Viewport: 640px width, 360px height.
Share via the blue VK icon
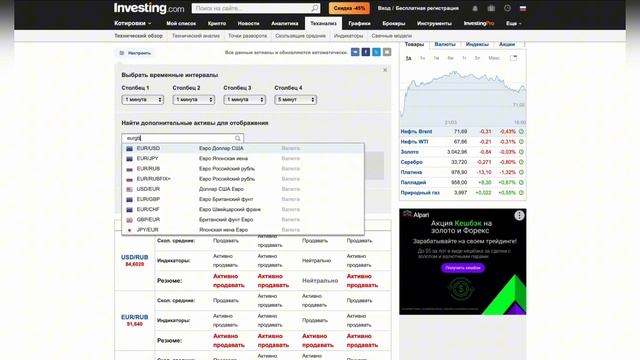click(x=355, y=52)
